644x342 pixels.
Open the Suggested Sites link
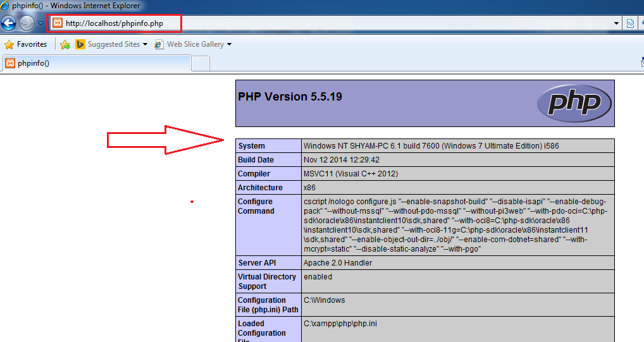point(113,44)
